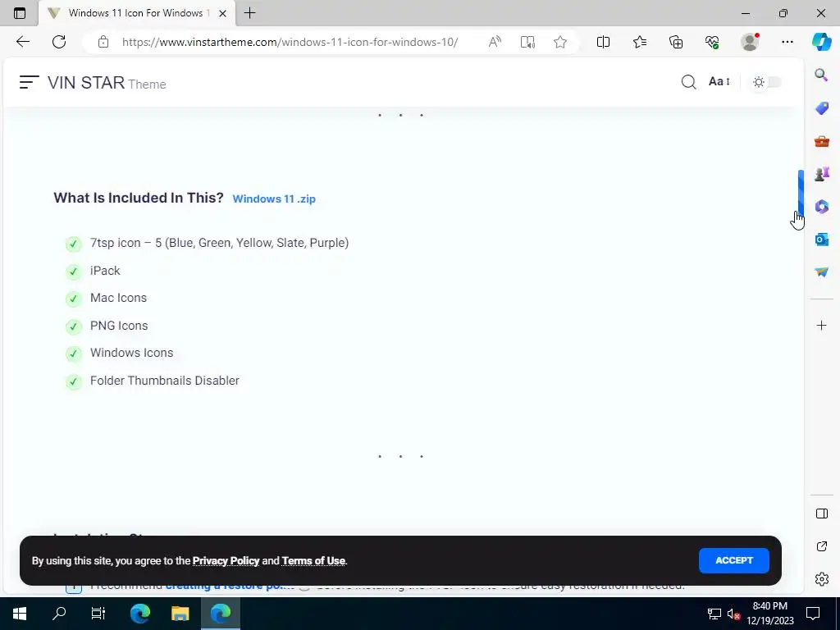This screenshot has height=630, width=840.
Task: Close the Windows 11 Icon tab
Action: click(x=223, y=13)
